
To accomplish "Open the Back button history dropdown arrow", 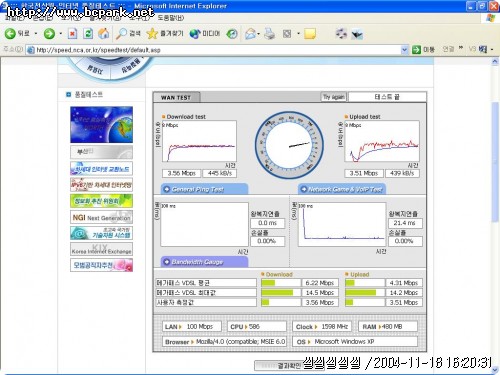I will (36, 34).
